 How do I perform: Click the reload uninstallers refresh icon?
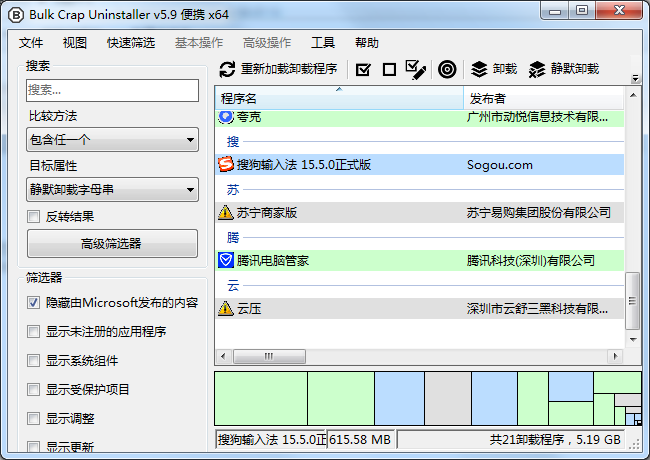click(x=227, y=69)
